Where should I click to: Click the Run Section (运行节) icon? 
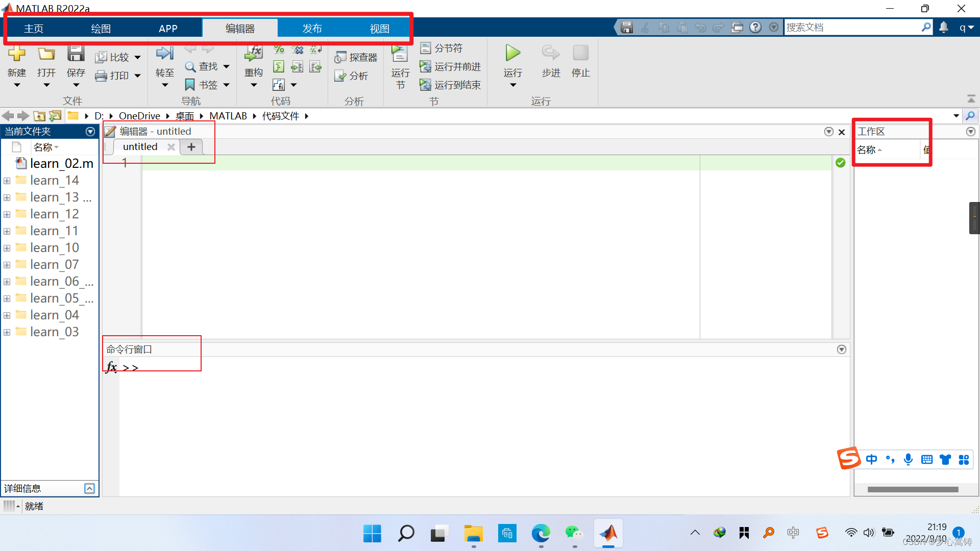400,54
